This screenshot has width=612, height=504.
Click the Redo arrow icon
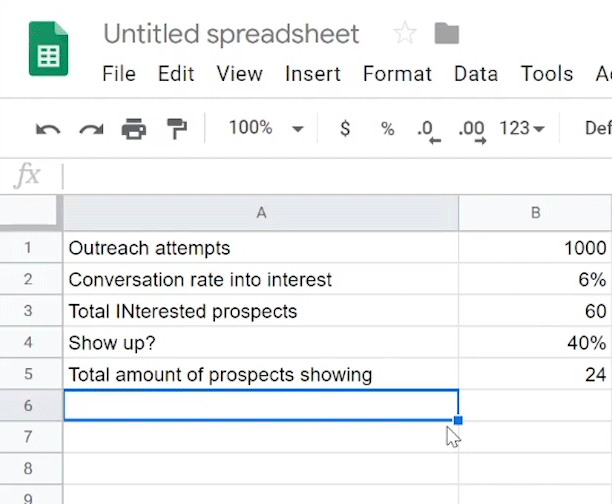91,128
